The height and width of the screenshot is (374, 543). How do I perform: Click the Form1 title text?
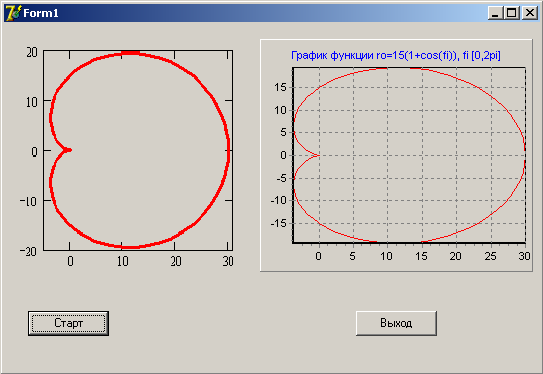pos(41,13)
